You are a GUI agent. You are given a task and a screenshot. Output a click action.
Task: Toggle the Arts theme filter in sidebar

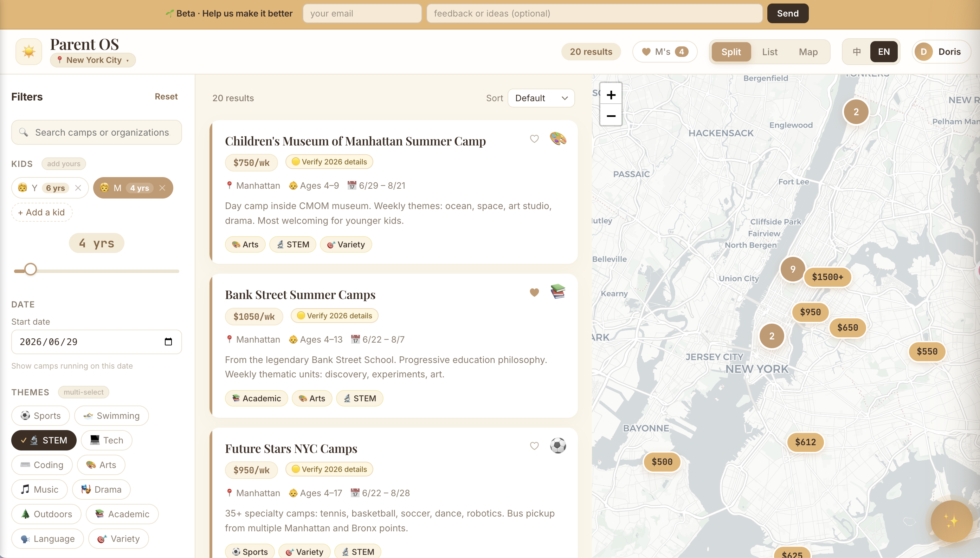(101, 465)
